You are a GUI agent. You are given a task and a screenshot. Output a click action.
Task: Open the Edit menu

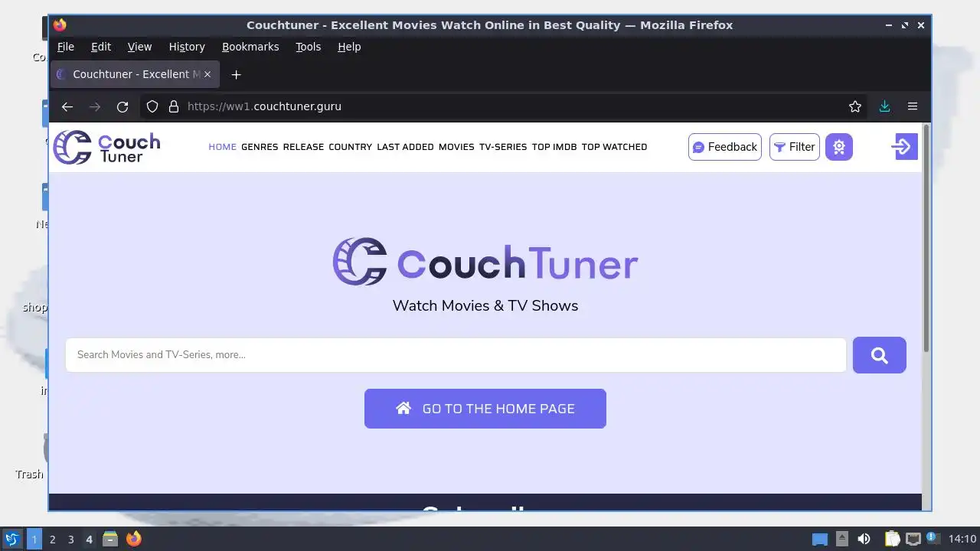click(x=101, y=47)
